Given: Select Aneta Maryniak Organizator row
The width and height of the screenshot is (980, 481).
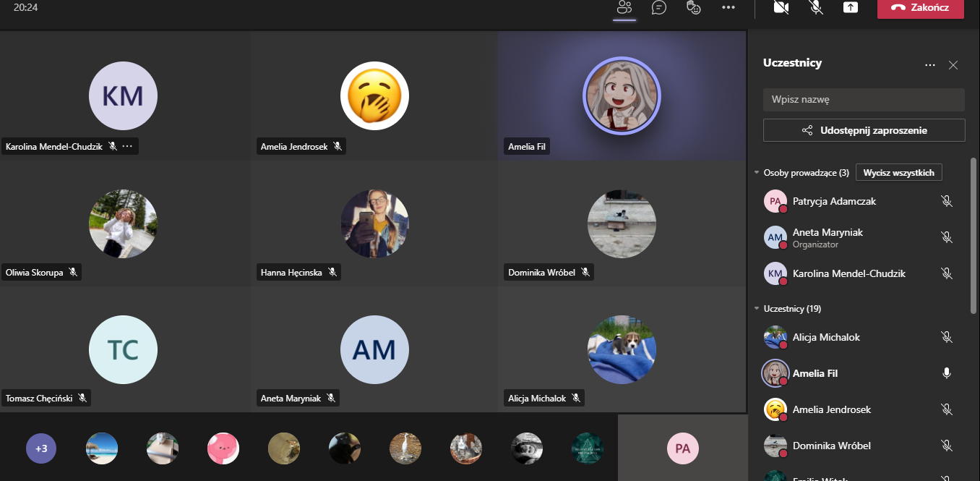Looking at the screenshot, I should tap(860, 237).
